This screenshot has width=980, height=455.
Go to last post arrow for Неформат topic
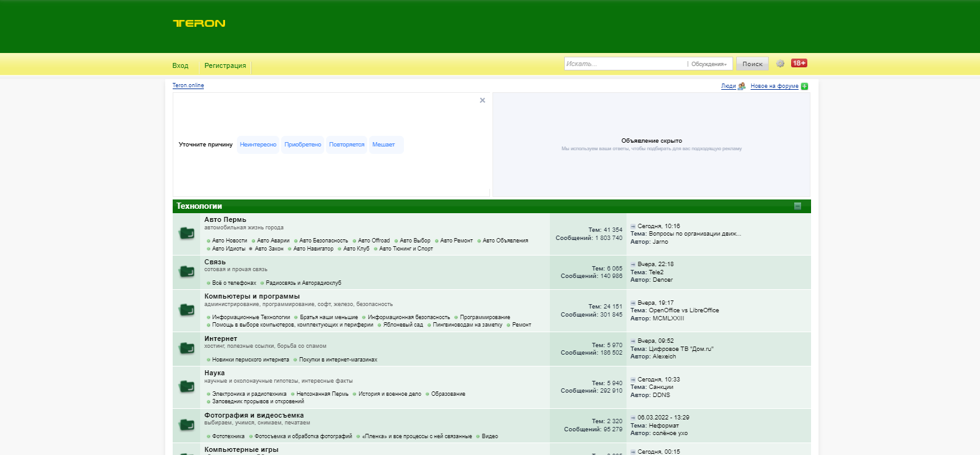(633, 418)
